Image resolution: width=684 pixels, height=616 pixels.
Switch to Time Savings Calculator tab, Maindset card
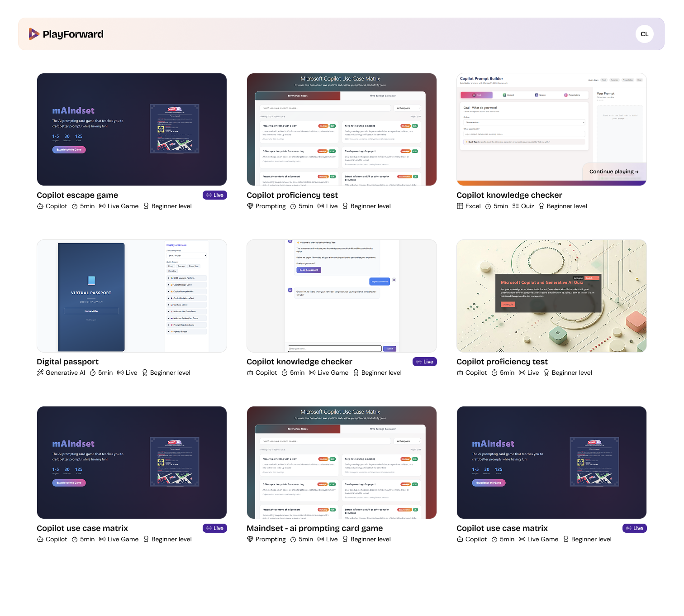tap(383, 429)
